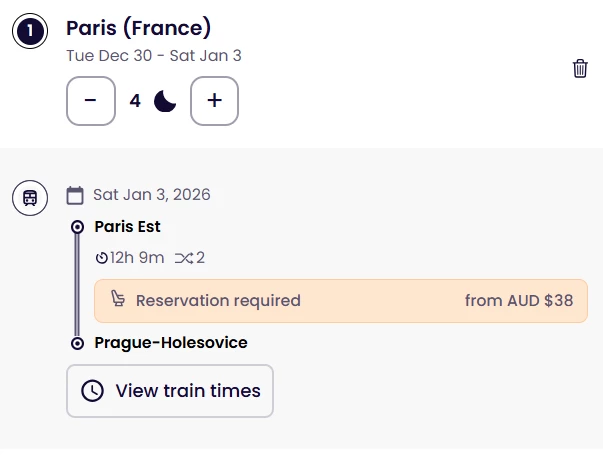Click the Sat Jan 3, 2026 departure date

point(152,195)
